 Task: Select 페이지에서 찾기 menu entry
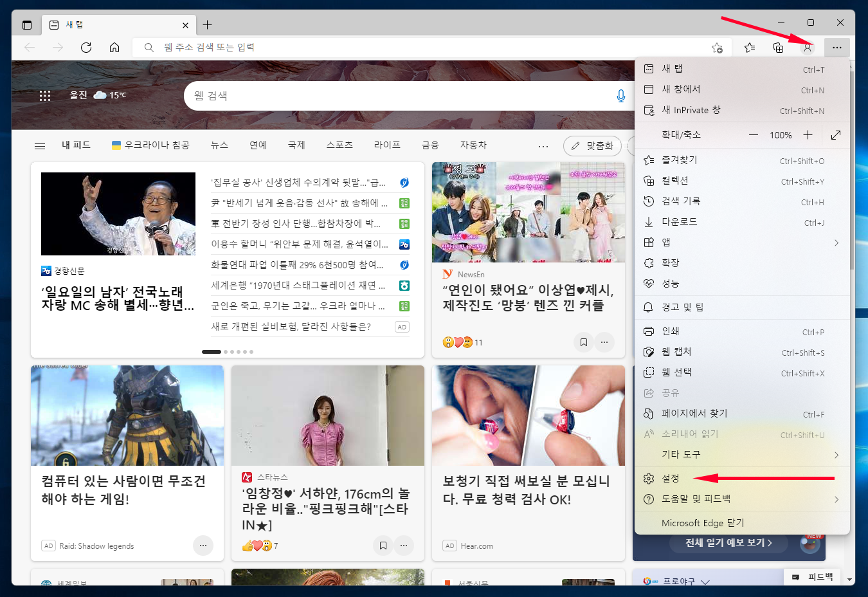coord(742,414)
